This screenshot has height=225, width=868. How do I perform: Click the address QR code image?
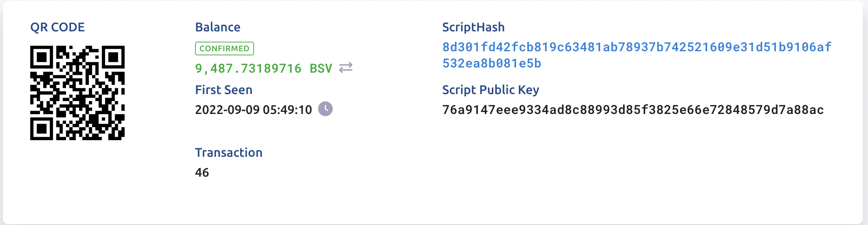pos(77,93)
